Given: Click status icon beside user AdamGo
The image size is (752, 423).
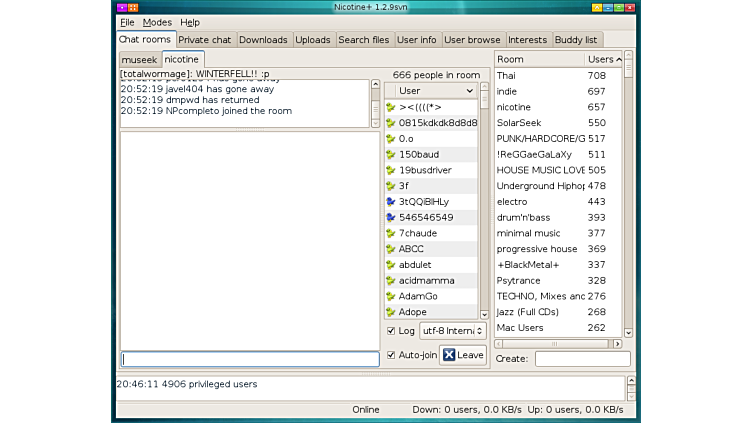Looking at the screenshot, I should tap(390, 296).
